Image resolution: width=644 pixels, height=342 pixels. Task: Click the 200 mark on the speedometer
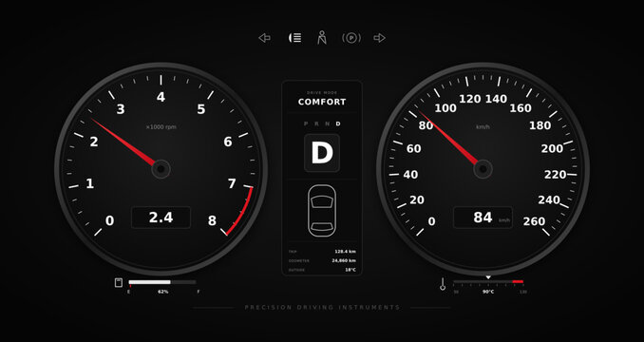pyautogui.click(x=552, y=148)
